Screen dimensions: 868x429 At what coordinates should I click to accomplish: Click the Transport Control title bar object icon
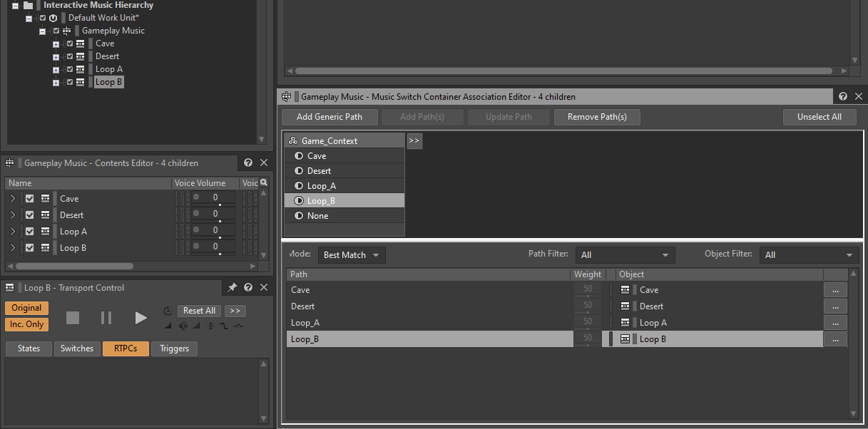click(10, 288)
